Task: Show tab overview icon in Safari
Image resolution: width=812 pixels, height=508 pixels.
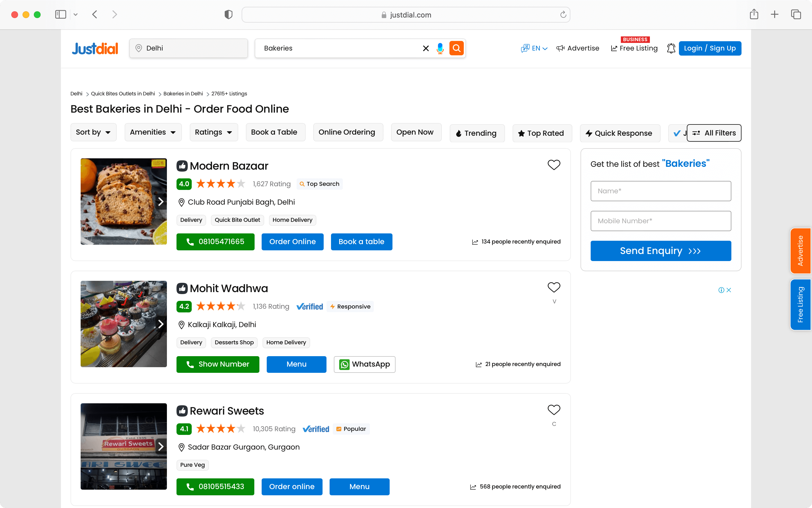Action: pos(796,14)
